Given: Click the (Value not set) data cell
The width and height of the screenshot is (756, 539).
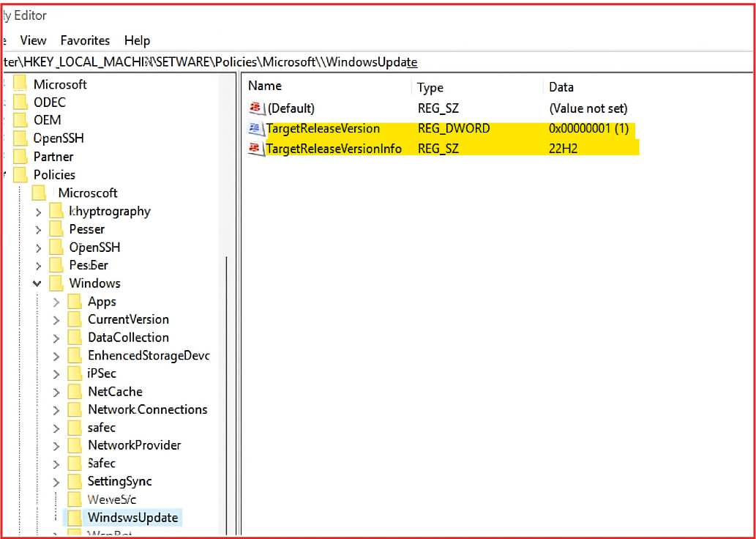Looking at the screenshot, I should pos(588,108).
